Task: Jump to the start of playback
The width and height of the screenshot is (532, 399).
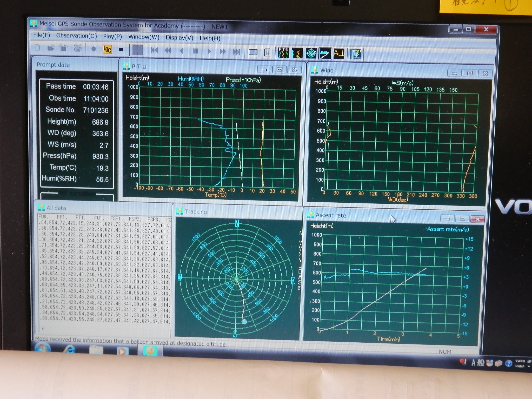Action: (154, 50)
